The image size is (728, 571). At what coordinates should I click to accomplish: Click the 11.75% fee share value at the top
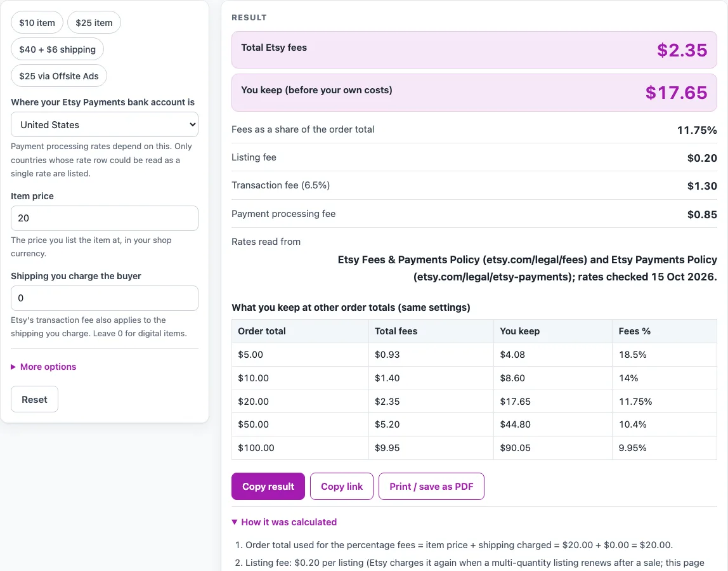pyautogui.click(x=697, y=130)
